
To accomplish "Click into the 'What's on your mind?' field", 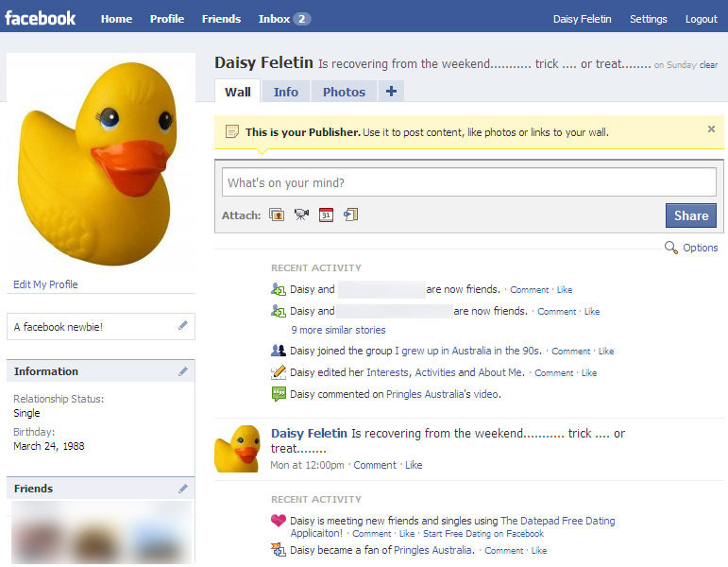I will click(x=468, y=182).
